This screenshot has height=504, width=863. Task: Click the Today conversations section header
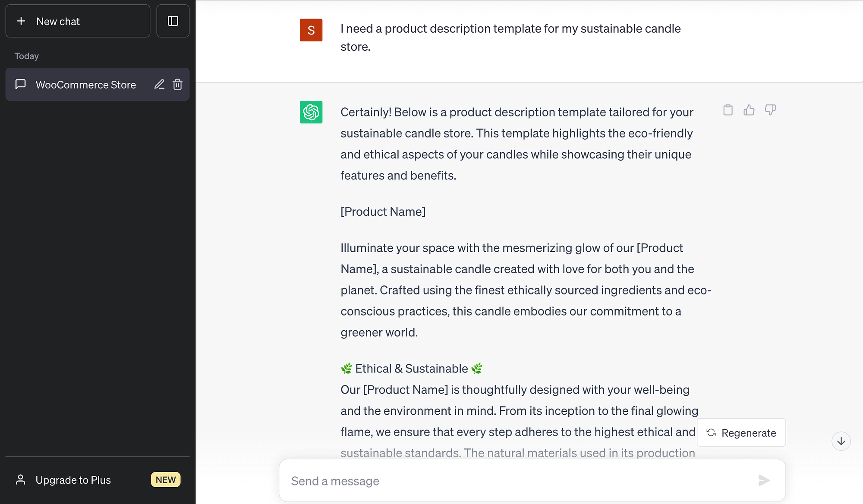click(27, 55)
